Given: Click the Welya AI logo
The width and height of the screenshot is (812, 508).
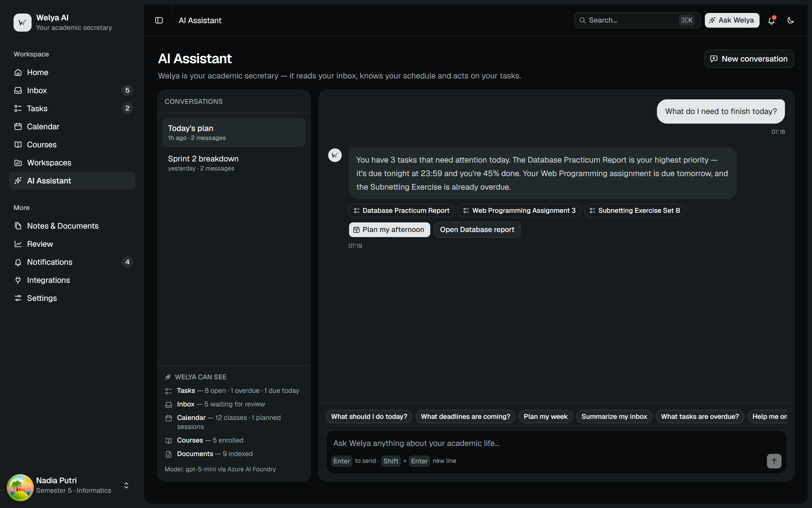Looking at the screenshot, I should click(x=23, y=23).
